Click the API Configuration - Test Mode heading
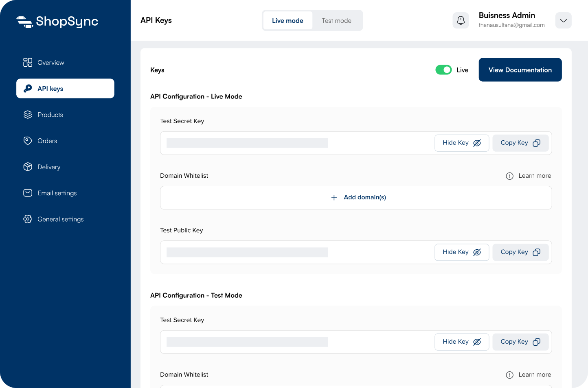Screen dimensions: 588x388 [196, 295]
